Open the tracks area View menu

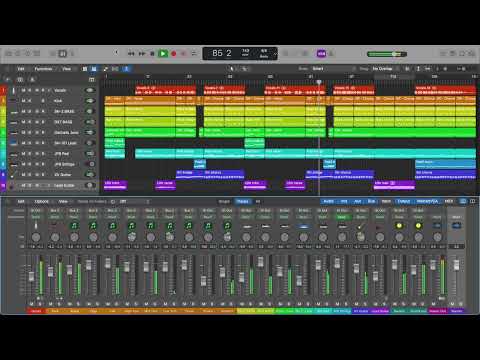point(67,69)
